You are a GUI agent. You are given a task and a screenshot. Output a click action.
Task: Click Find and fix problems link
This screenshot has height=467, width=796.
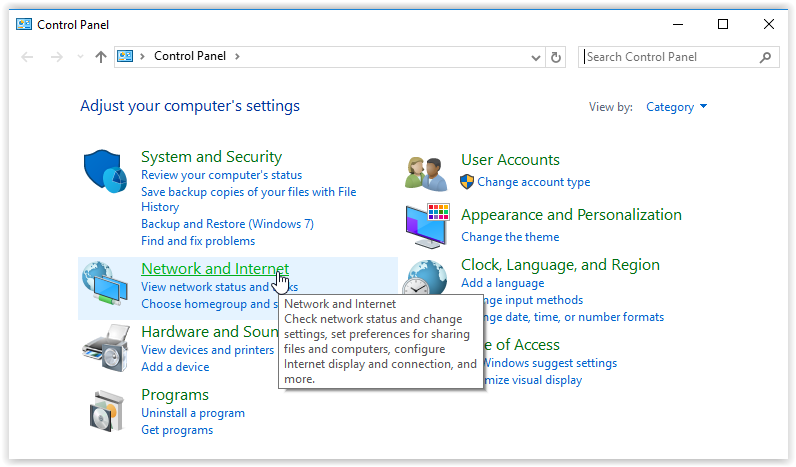coord(198,241)
